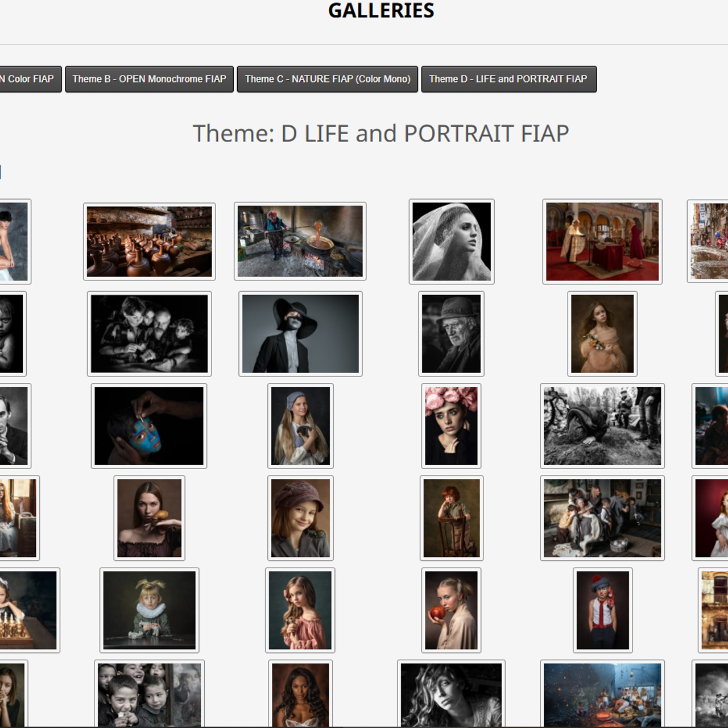Open monochrome family gathered at table photo
Viewport: 728px width, 728px height.
click(150, 334)
